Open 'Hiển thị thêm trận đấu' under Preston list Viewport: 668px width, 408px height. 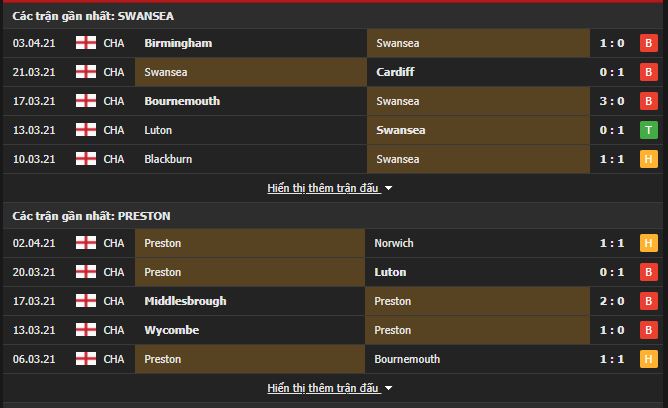click(323, 388)
